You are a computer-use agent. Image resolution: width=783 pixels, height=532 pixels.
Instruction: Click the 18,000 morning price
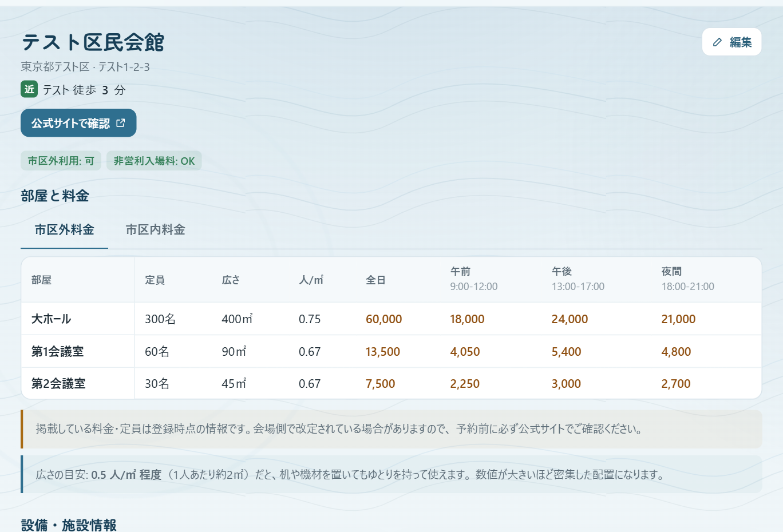pos(467,319)
